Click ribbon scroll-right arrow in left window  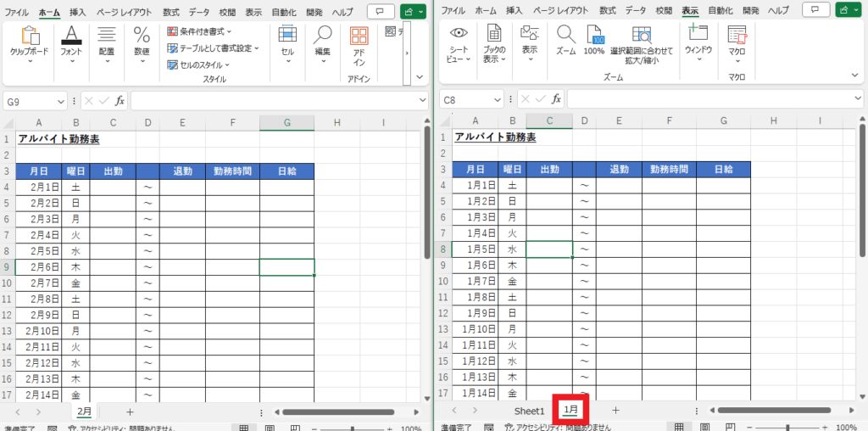[x=407, y=53]
